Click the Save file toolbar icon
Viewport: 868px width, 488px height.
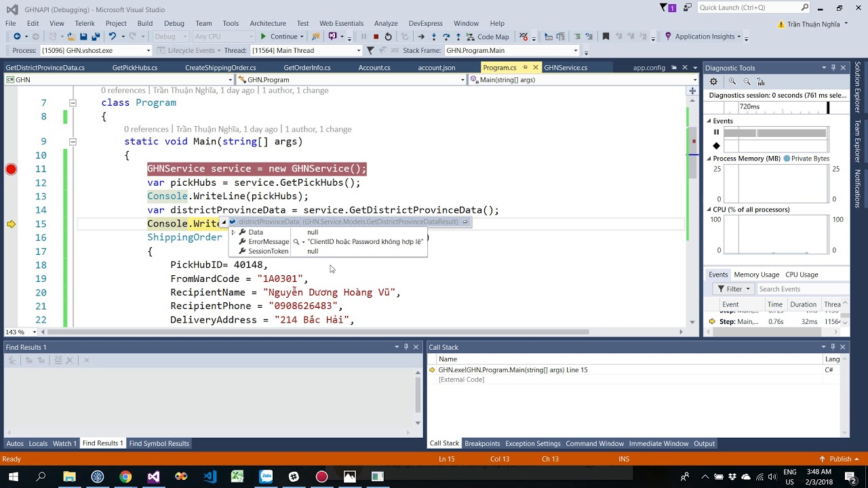coord(83,37)
